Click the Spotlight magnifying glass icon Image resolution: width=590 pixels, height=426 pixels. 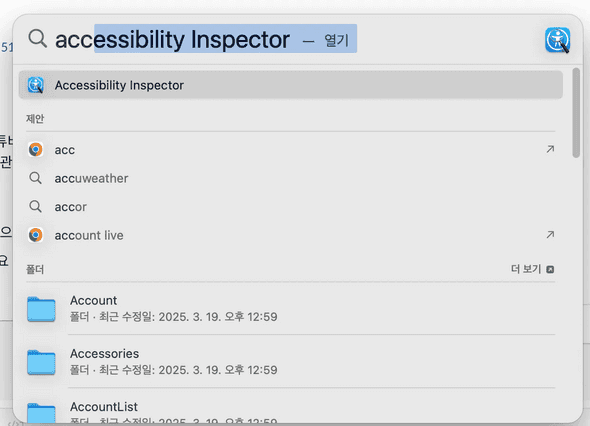point(38,39)
